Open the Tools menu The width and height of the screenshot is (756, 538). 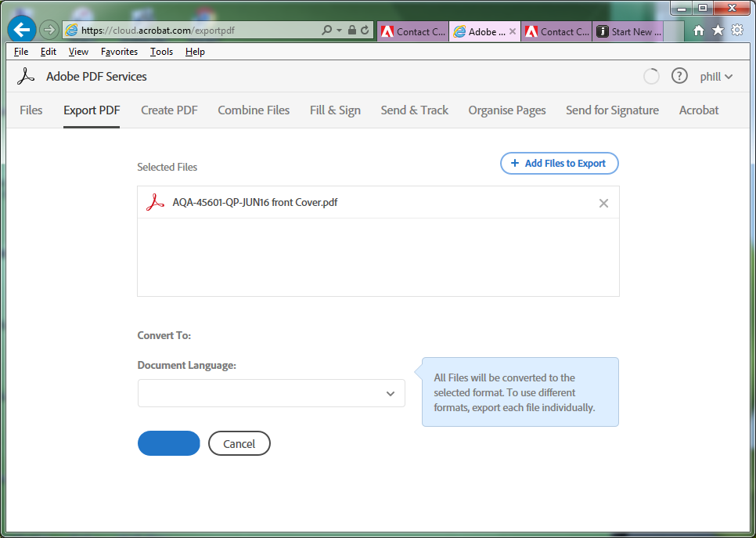coord(161,52)
